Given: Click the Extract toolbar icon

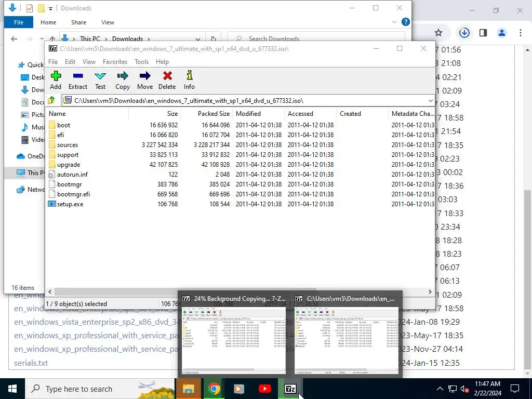Looking at the screenshot, I should coord(78,80).
